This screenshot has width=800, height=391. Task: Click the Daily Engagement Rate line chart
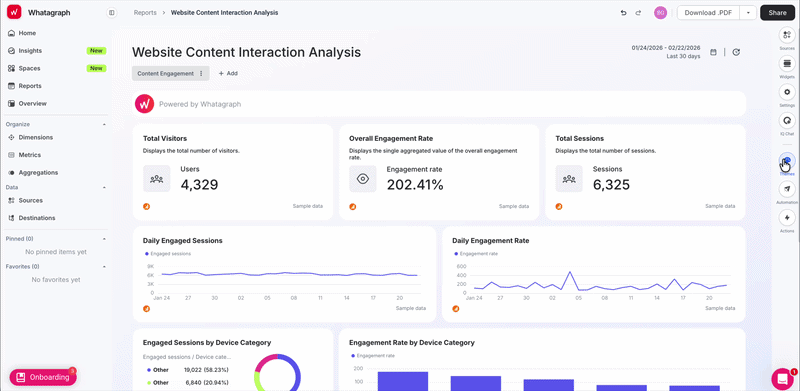coord(593,281)
